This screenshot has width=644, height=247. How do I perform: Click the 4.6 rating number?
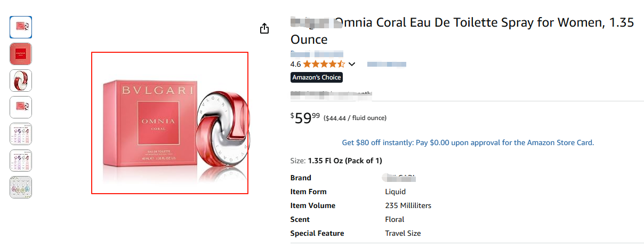click(295, 65)
